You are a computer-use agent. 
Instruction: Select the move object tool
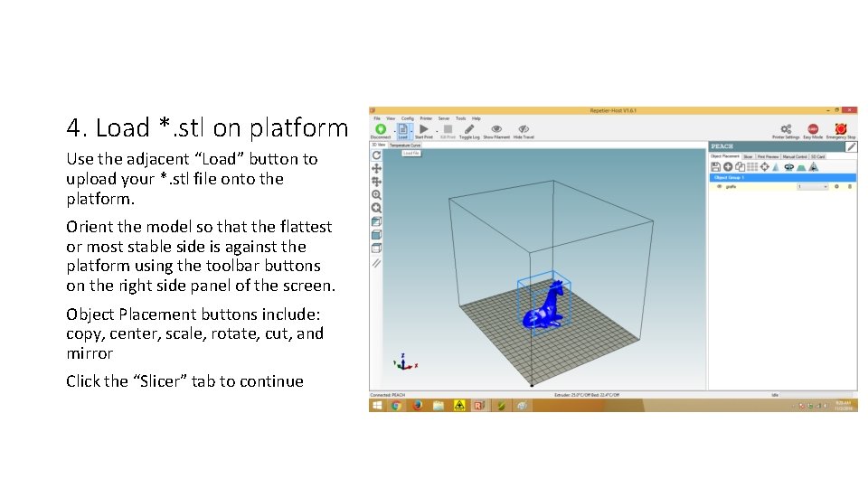(x=376, y=182)
